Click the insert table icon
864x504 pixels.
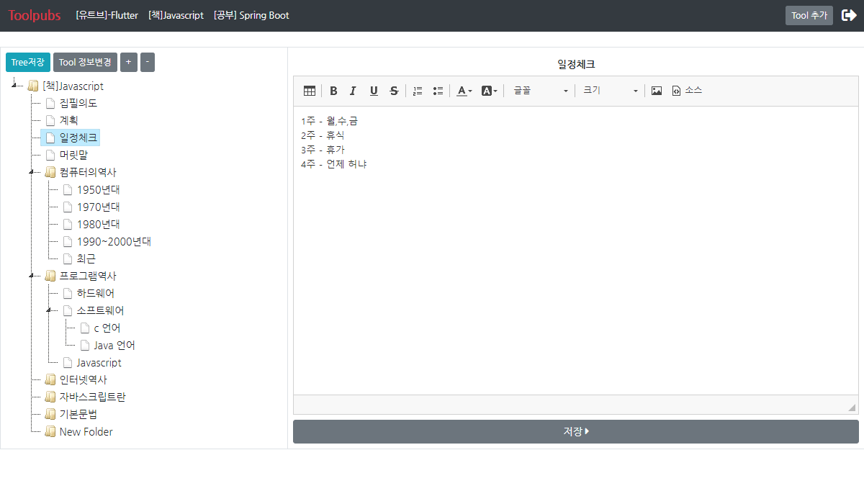click(310, 91)
